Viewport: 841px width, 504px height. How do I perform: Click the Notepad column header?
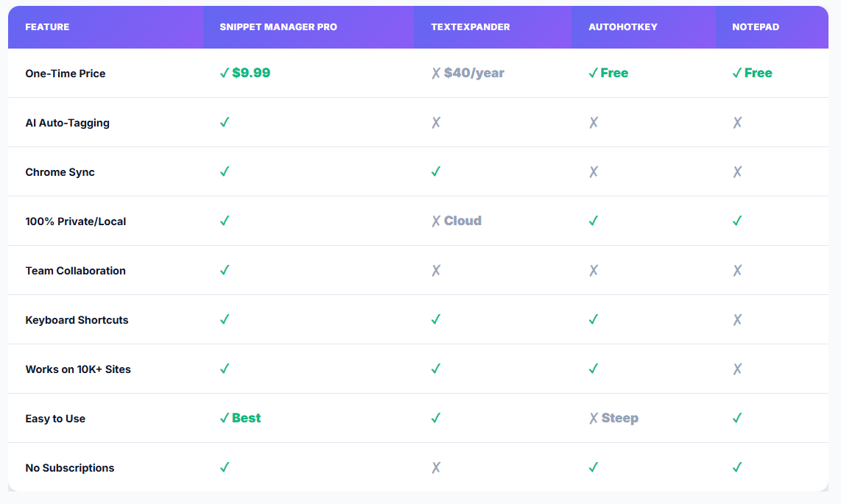756,27
